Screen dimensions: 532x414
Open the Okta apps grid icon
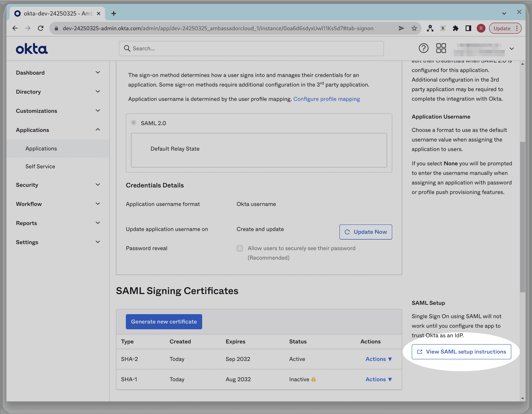[x=441, y=48]
